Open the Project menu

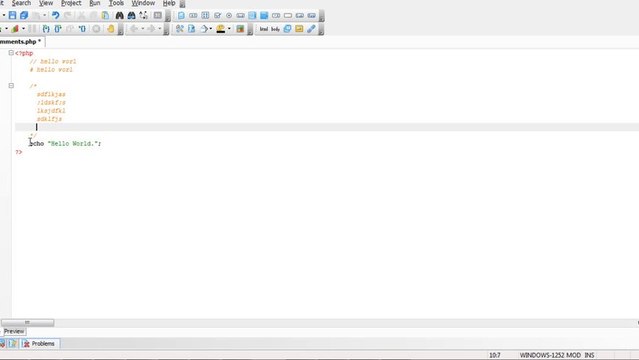(x=71, y=3)
